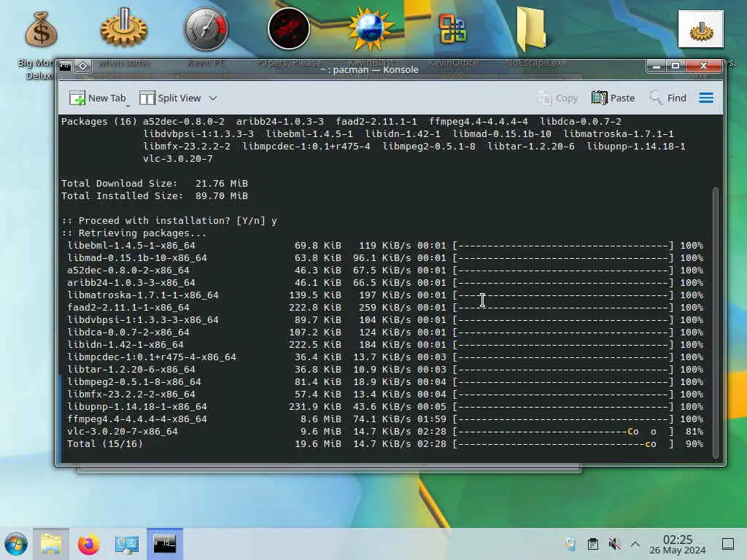Maximize the Konsole window
This screenshot has width=747, height=560.
coord(676,66)
